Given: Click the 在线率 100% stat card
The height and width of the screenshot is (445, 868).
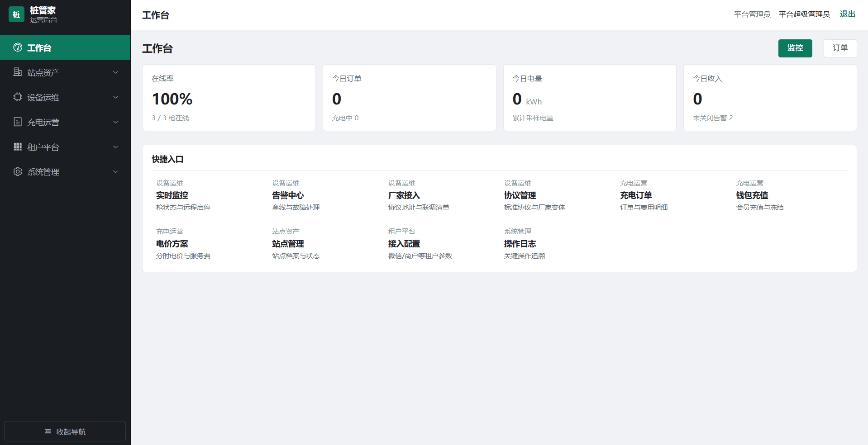Looking at the screenshot, I should (x=229, y=98).
